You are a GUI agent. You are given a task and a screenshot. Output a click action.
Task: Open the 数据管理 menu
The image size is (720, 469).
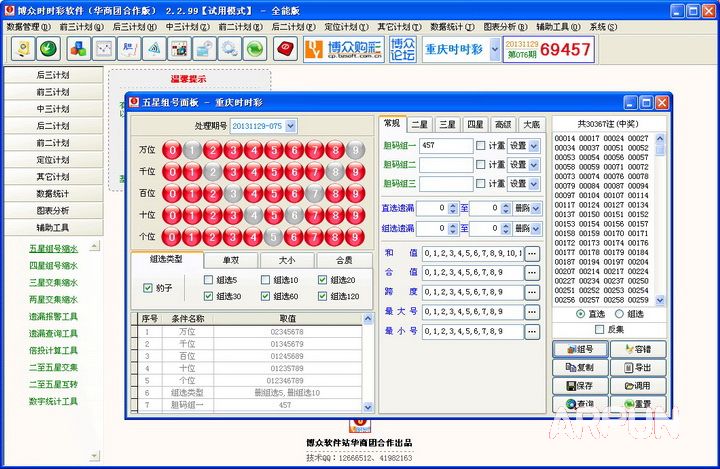(28, 27)
